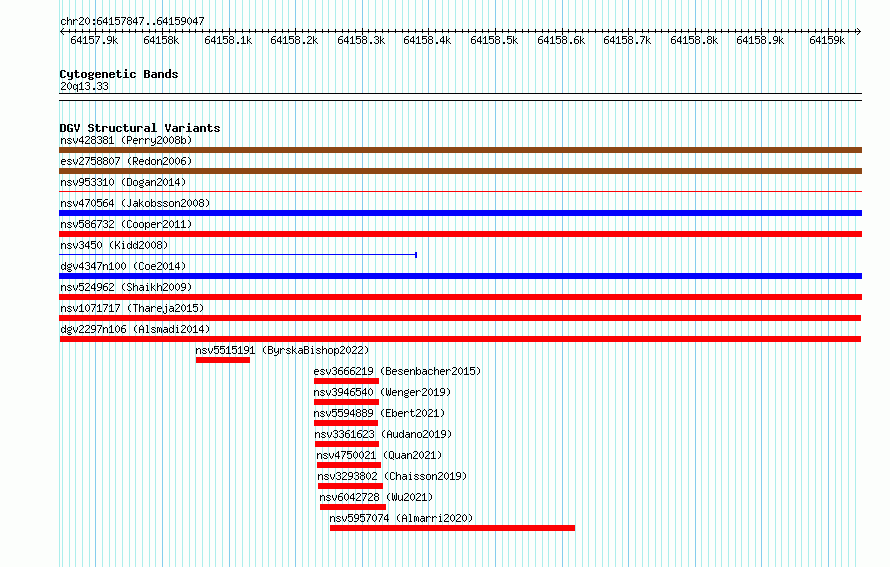Click the brown bar under esv2758807
The width and height of the screenshot is (890, 567).
pyautogui.click(x=460, y=171)
